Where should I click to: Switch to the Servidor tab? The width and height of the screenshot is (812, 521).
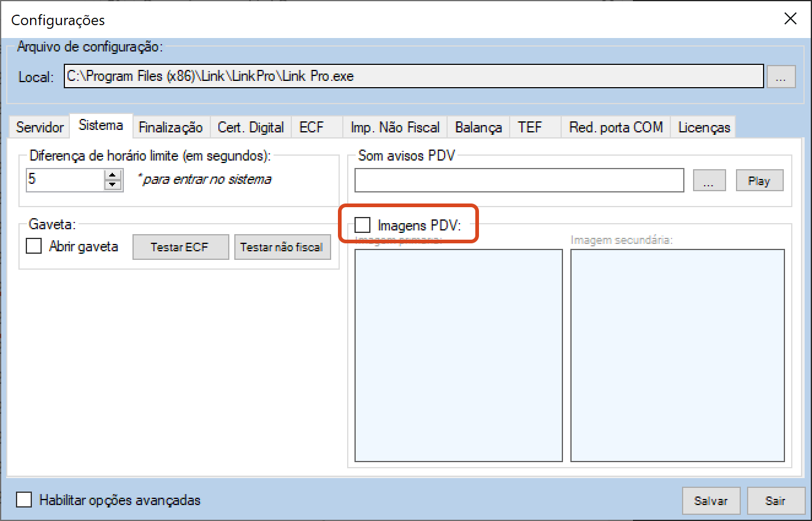coord(40,127)
